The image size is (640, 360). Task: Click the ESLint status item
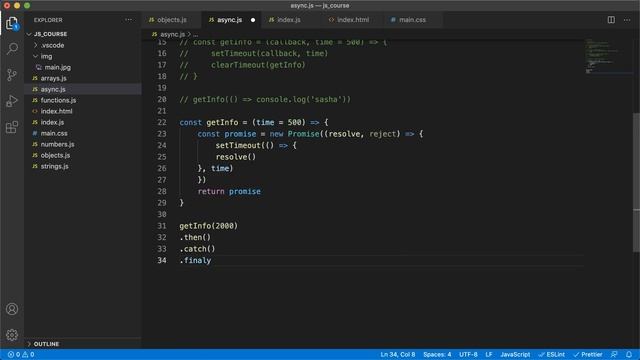click(552, 354)
